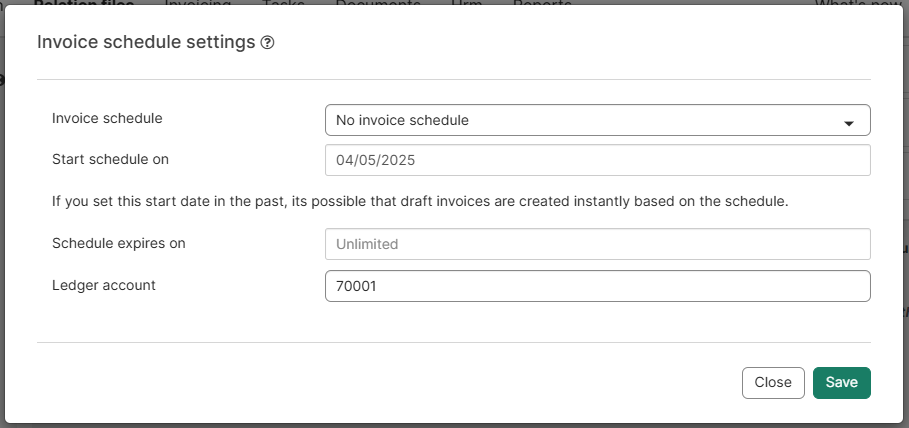The width and height of the screenshot is (909, 428).
Task: Go to the Tasks tab
Action: pyautogui.click(x=283, y=4)
